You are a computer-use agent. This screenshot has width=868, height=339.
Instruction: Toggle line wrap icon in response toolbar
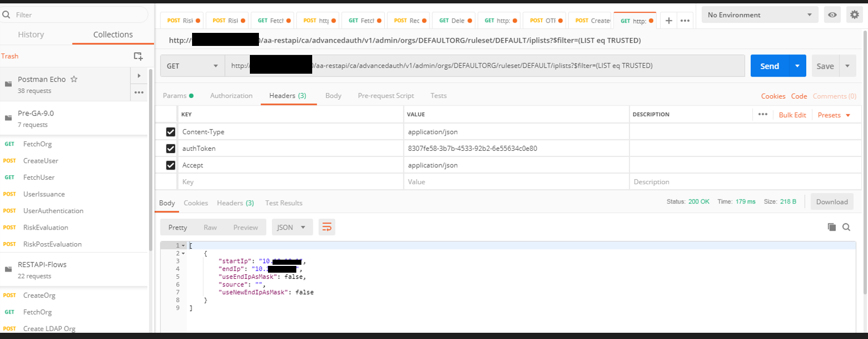327,227
